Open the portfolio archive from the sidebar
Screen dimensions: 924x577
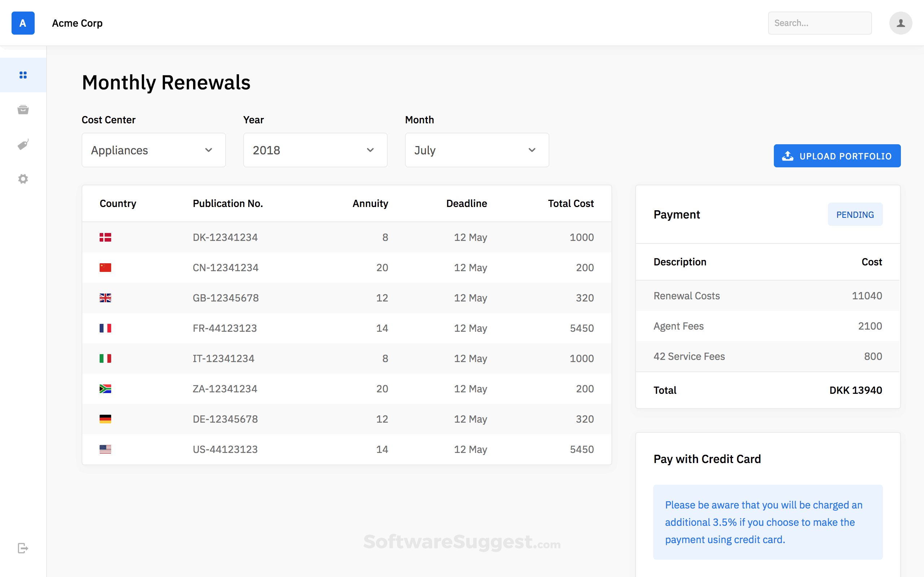[23, 110]
